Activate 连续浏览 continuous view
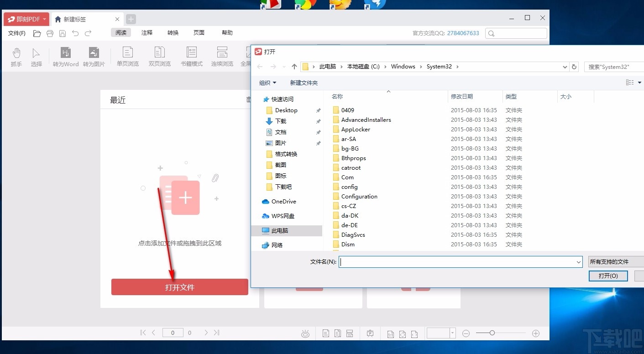 click(222, 56)
